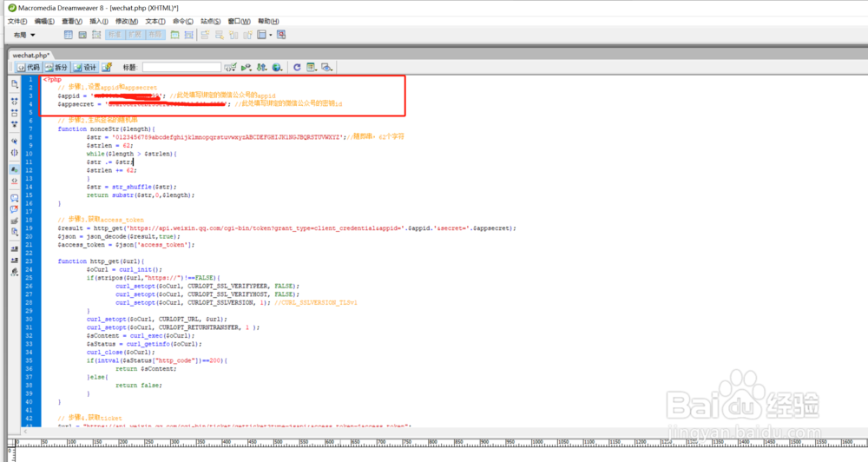Click Recent Snippets icon
868x462 pixels.
pyautogui.click(x=15, y=232)
